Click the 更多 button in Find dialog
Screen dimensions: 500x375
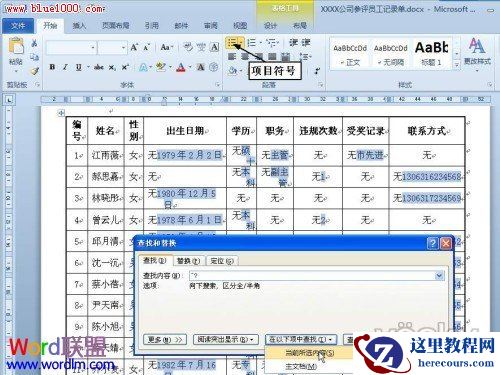click(165, 340)
